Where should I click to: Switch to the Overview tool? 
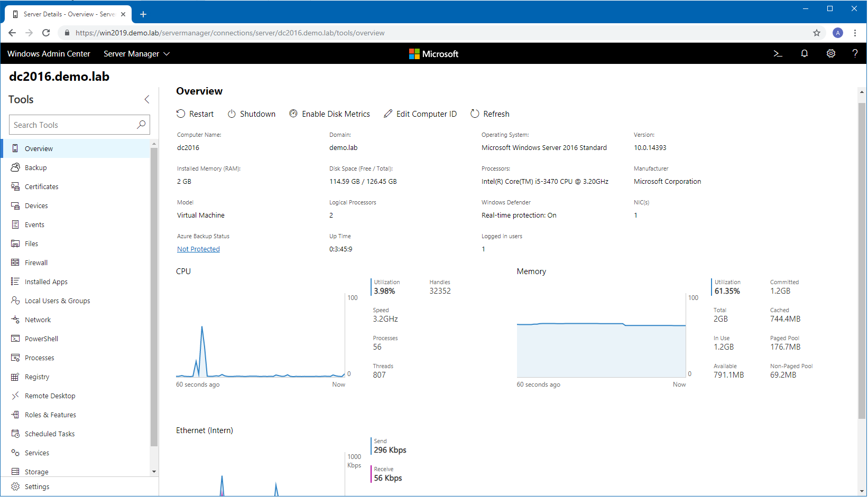[x=39, y=148]
